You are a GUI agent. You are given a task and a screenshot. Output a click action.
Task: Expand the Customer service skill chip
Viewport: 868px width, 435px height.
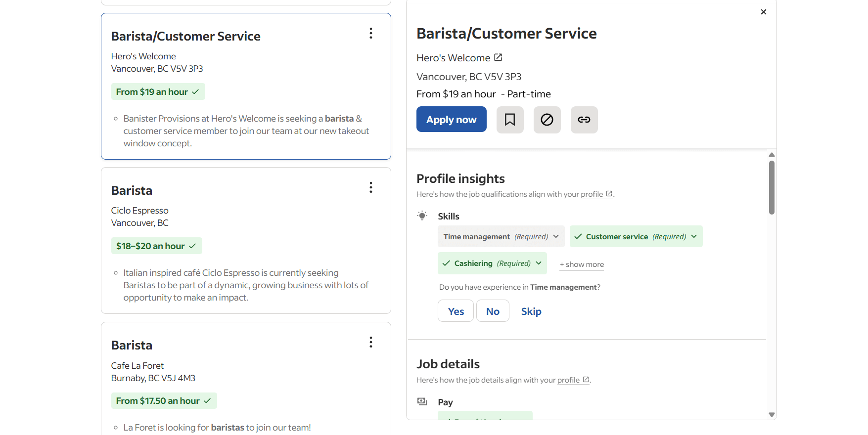point(636,237)
